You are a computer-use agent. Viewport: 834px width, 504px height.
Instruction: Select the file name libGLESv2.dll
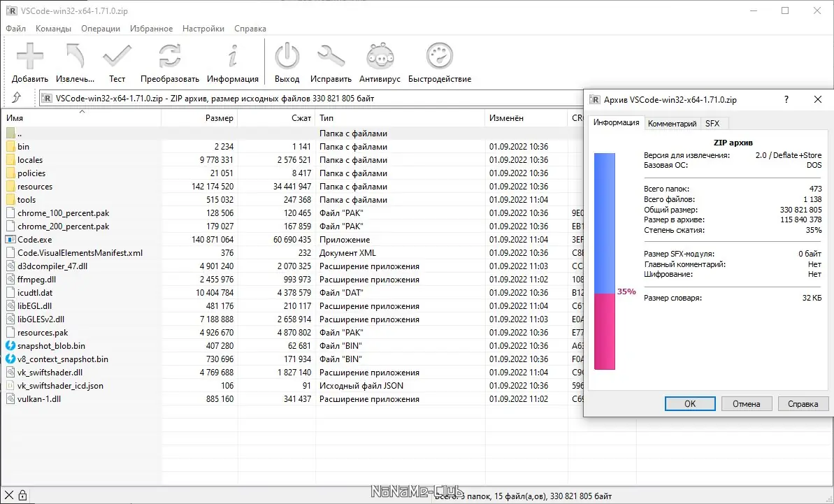[41, 319]
